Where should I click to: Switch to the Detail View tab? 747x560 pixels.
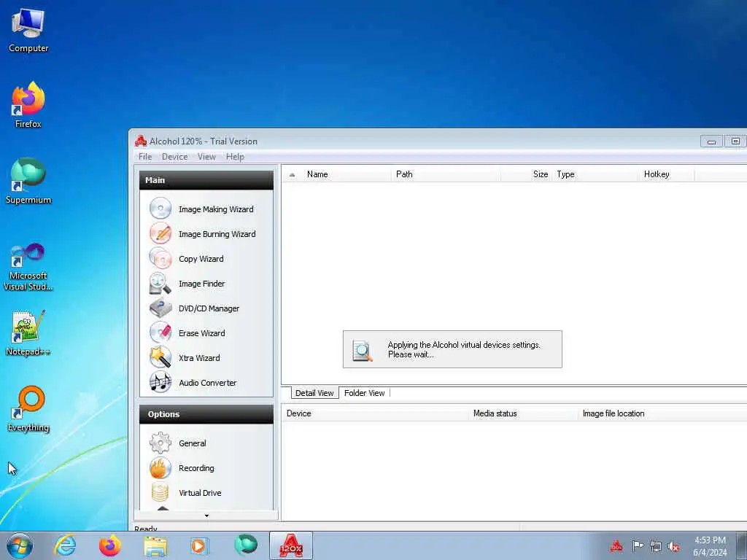point(314,393)
